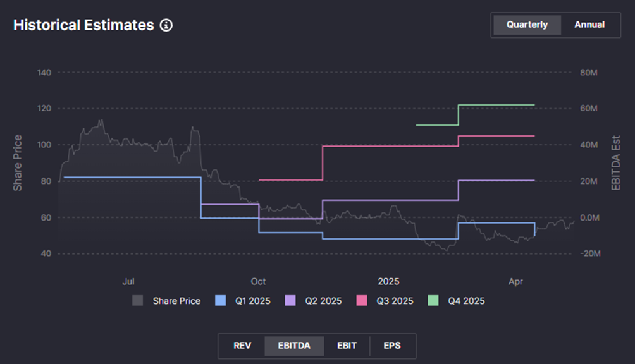Select the REV metric tab
Image resolution: width=635 pixels, height=364 pixels.
coord(242,346)
